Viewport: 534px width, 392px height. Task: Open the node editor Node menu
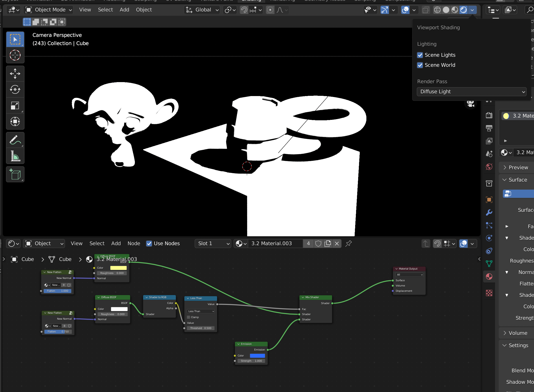coord(134,244)
